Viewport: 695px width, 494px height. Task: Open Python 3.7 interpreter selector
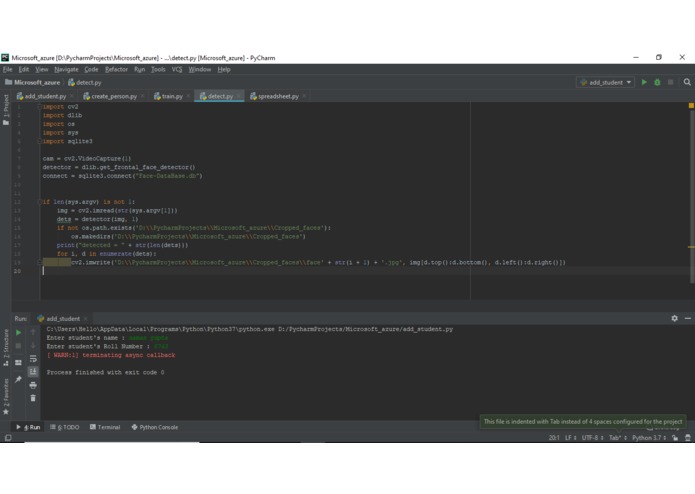click(x=649, y=438)
